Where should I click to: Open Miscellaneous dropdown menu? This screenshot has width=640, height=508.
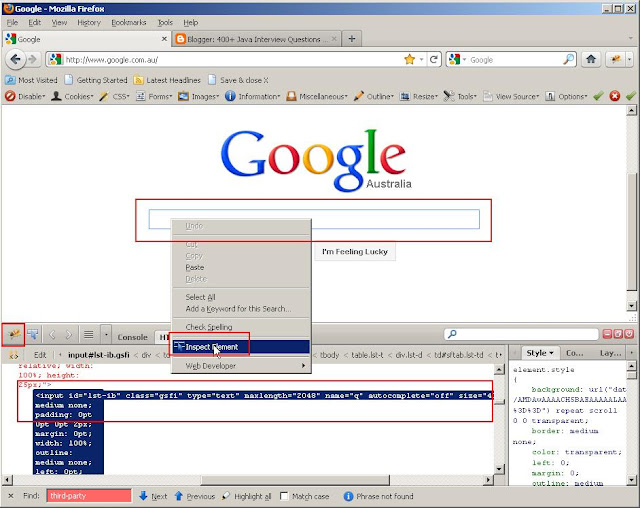[317, 96]
